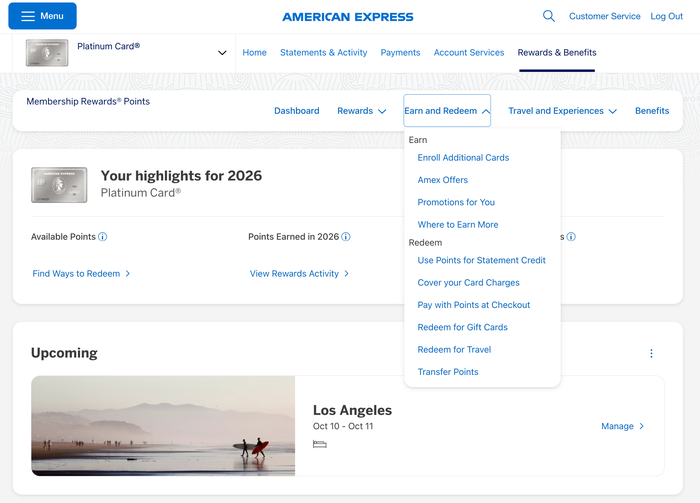Click the info icon beside Points Earned in 2026
Viewport: 700px width, 503px height.
(x=346, y=237)
